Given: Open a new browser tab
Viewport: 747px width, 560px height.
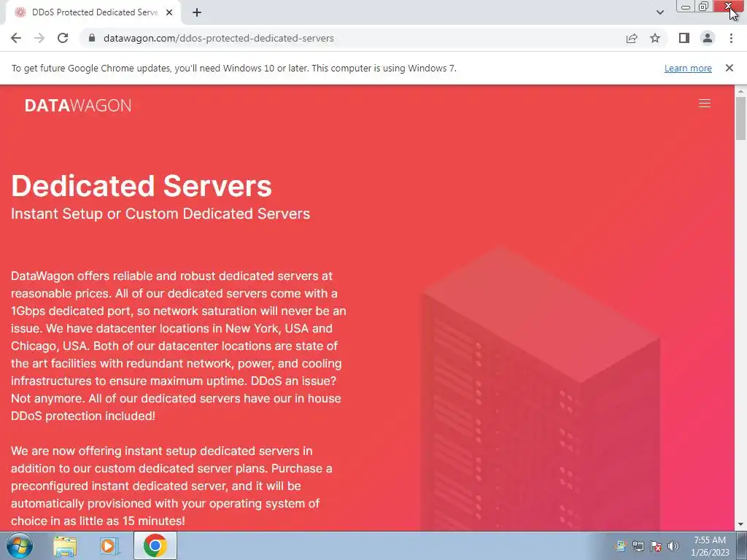Looking at the screenshot, I should pos(197,12).
